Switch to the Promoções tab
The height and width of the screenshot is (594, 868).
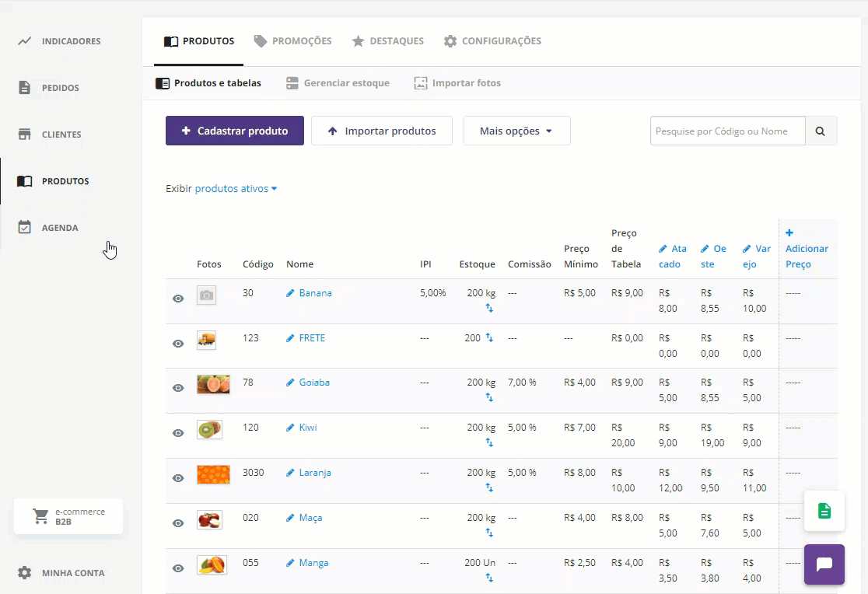coord(293,41)
